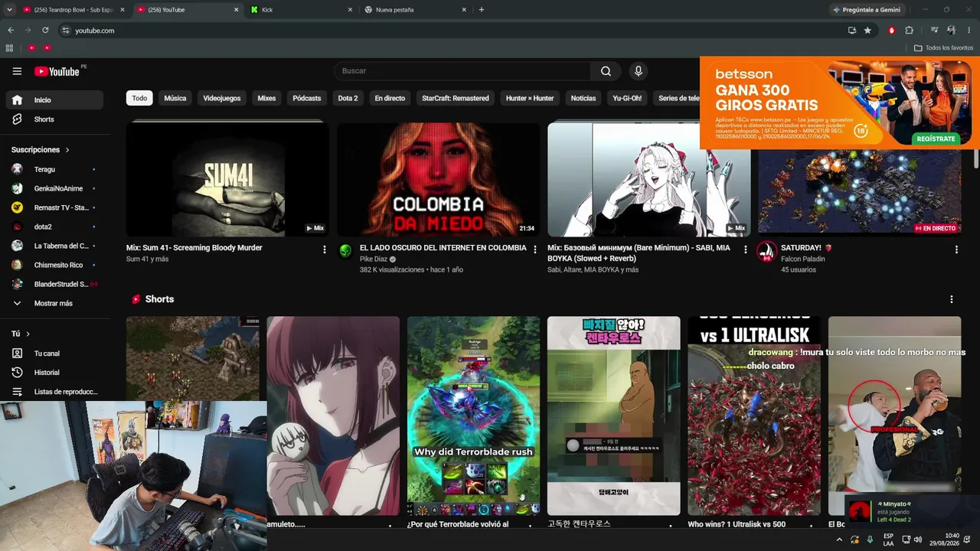Open Shorts from the sidebar
This screenshot has height=551, width=980.
[54, 119]
